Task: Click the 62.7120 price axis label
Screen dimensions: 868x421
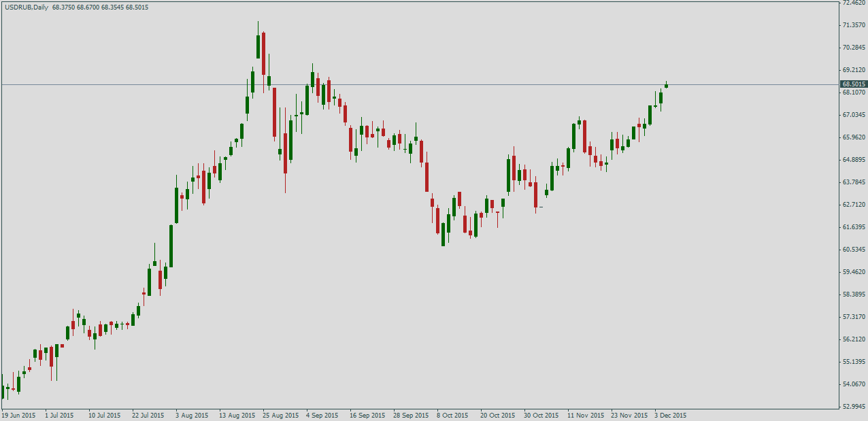Action: coord(853,205)
